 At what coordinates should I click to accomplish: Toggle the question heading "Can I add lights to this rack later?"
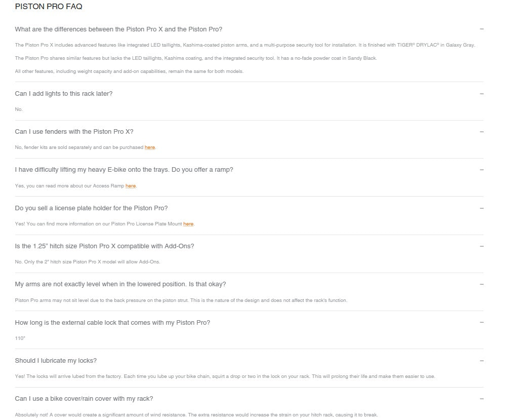[x=64, y=94]
